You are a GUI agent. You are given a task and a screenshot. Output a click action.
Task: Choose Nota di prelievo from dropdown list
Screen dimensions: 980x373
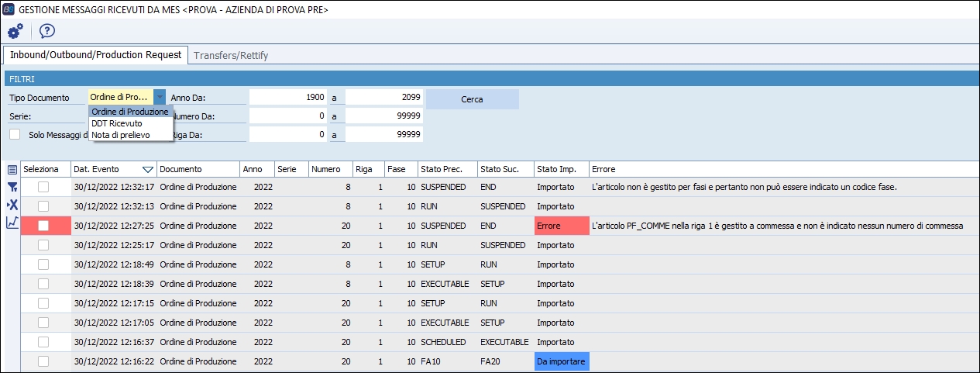(x=120, y=135)
